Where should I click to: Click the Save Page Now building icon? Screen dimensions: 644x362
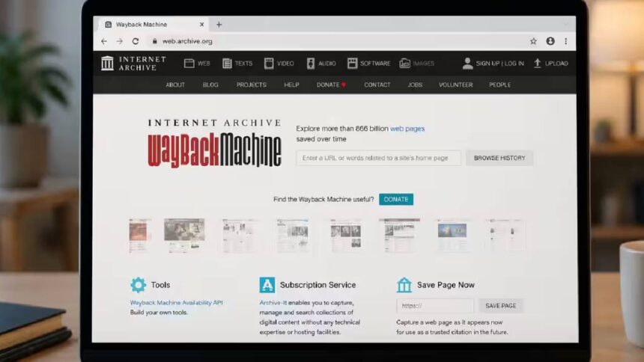pyautogui.click(x=404, y=284)
